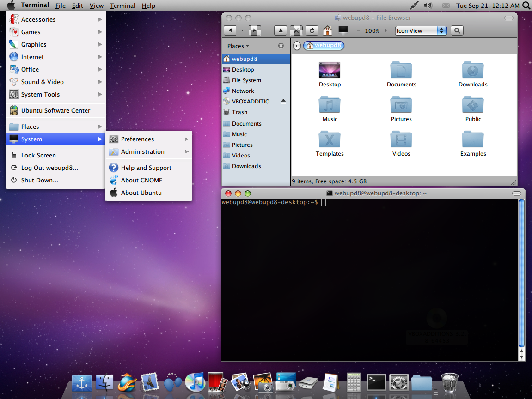532x399 pixels.
Task: Click the volume speaker icon in menu bar
Action: [x=428, y=6]
